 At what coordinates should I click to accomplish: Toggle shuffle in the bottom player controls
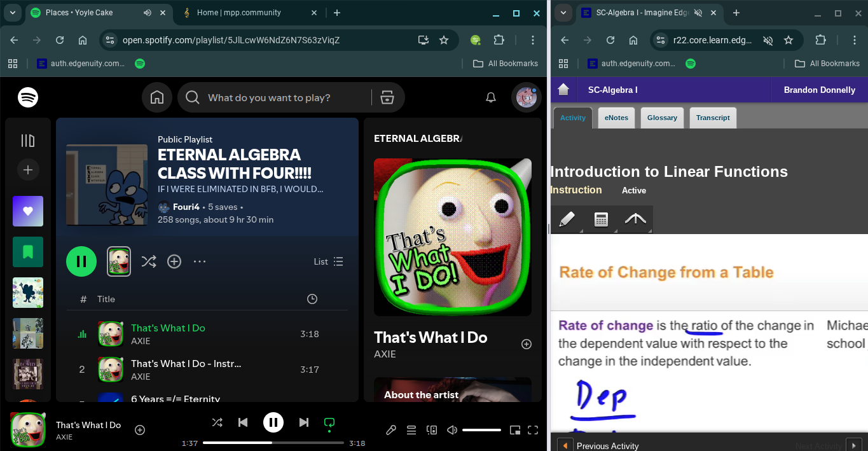(x=217, y=422)
